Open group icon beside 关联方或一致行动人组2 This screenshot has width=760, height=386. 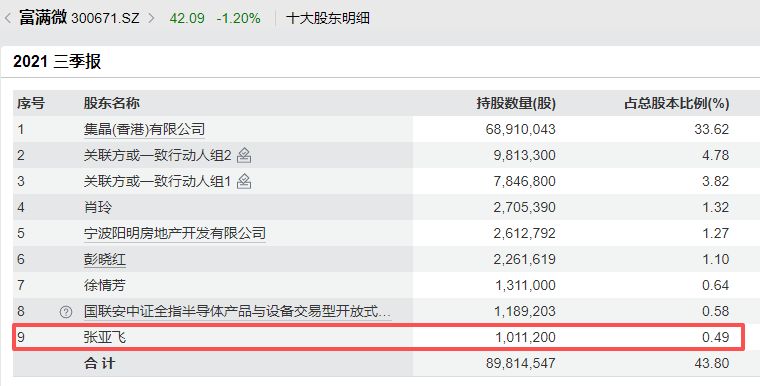click(x=244, y=156)
